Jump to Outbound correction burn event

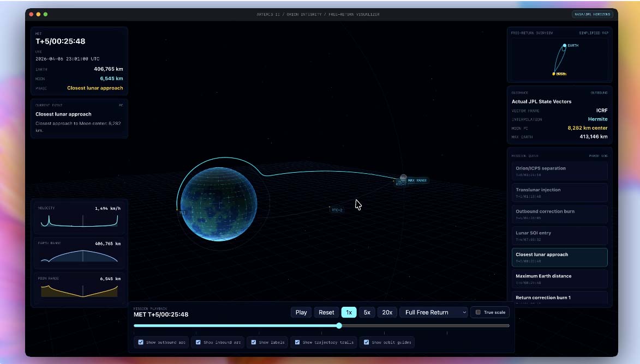tap(560, 214)
